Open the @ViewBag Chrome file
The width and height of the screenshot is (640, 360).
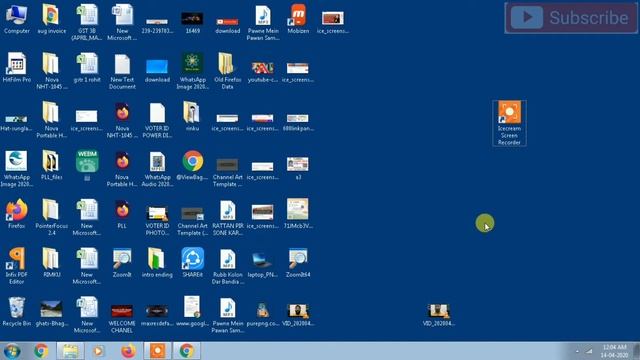tap(192, 165)
